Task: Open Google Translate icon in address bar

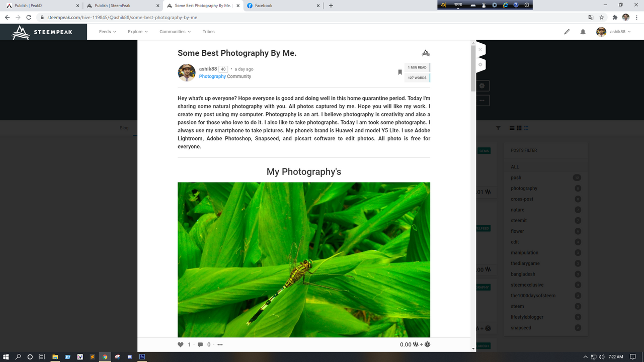Action: click(591, 17)
